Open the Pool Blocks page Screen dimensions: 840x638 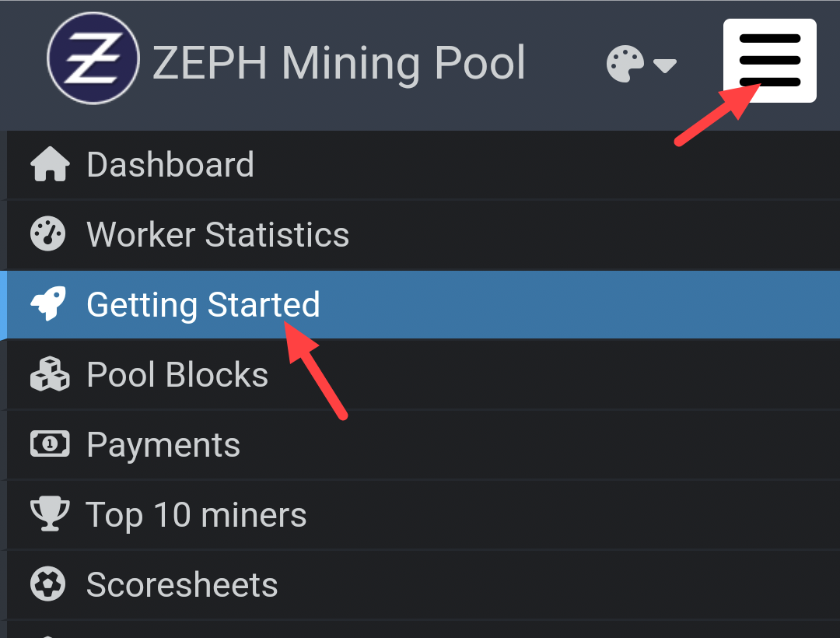coord(177,375)
